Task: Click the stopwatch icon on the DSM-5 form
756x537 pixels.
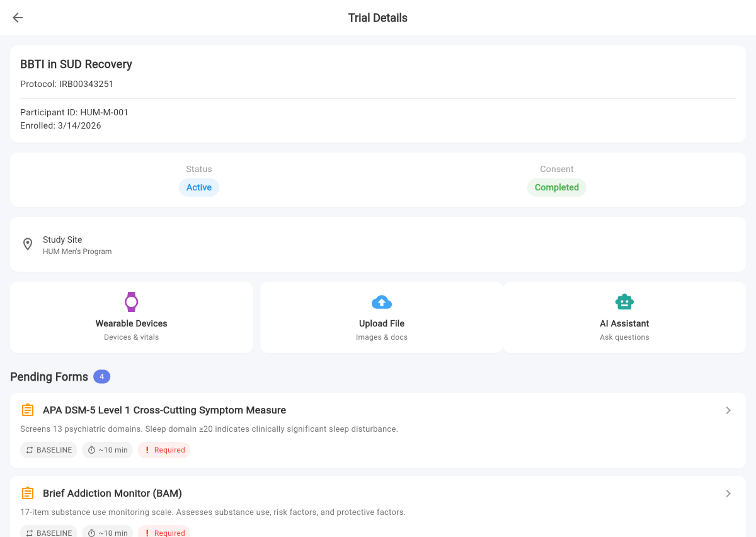Action: pyautogui.click(x=93, y=450)
